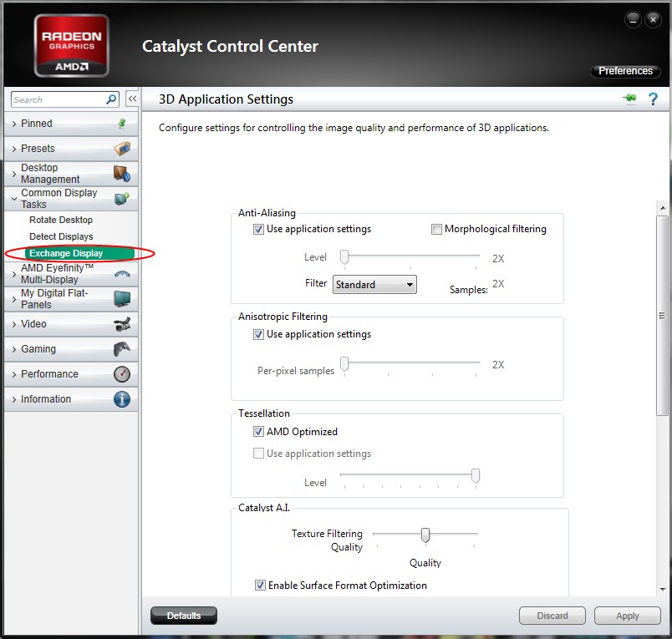Expand the Gaming section

point(71,349)
